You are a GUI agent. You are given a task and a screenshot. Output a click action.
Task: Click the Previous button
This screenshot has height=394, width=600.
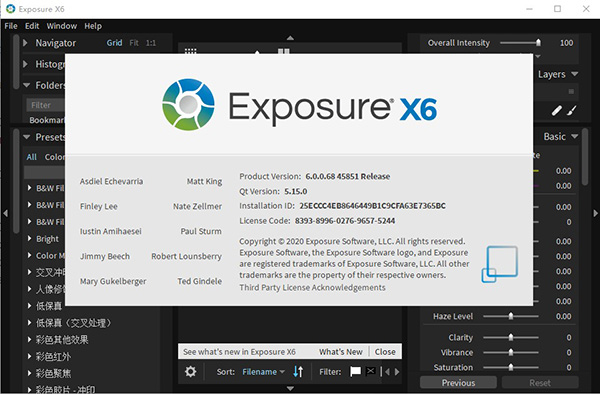(x=458, y=383)
